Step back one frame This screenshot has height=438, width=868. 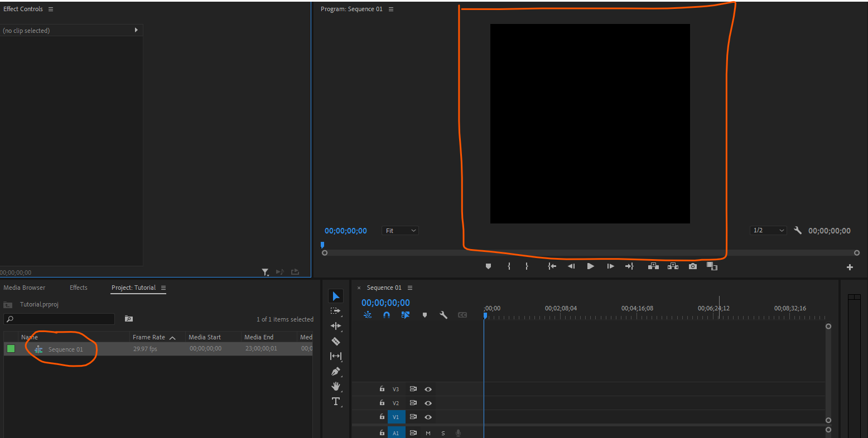pos(571,266)
